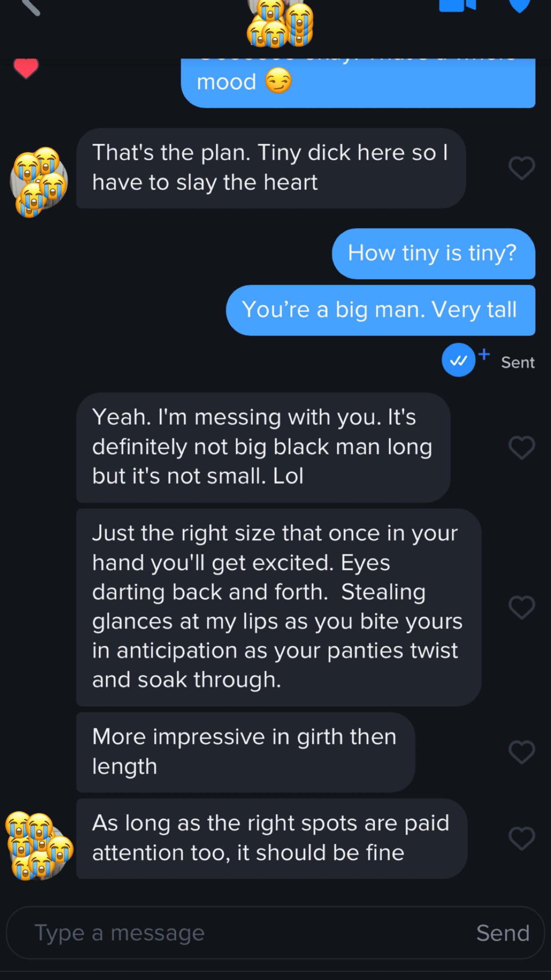551x980 pixels.
Task: Tap the "How tiny is tiny?" bubble
Action: point(433,253)
